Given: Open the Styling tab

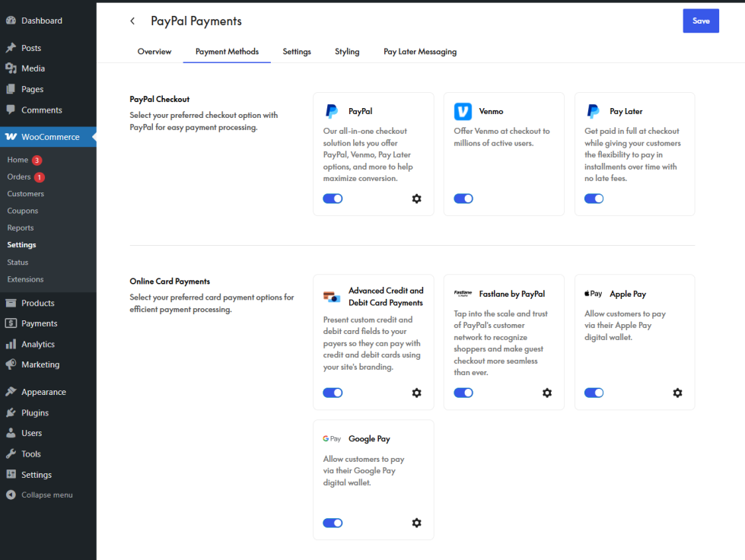Looking at the screenshot, I should point(347,51).
